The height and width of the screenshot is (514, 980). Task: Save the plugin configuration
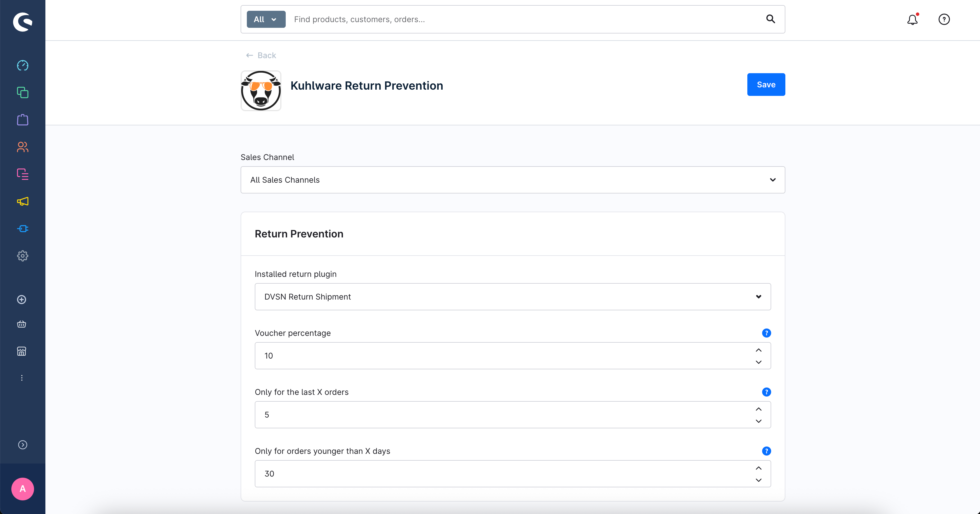pyautogui.click(x=766, y=85)
